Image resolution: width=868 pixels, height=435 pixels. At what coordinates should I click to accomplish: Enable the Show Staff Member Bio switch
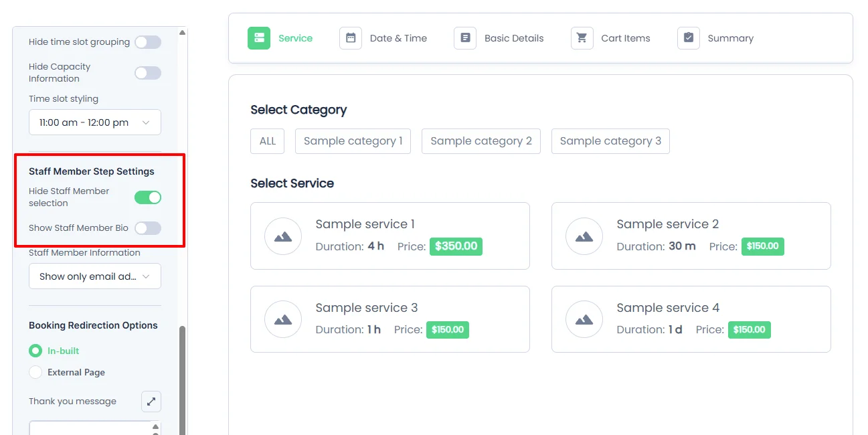[148, 228]
